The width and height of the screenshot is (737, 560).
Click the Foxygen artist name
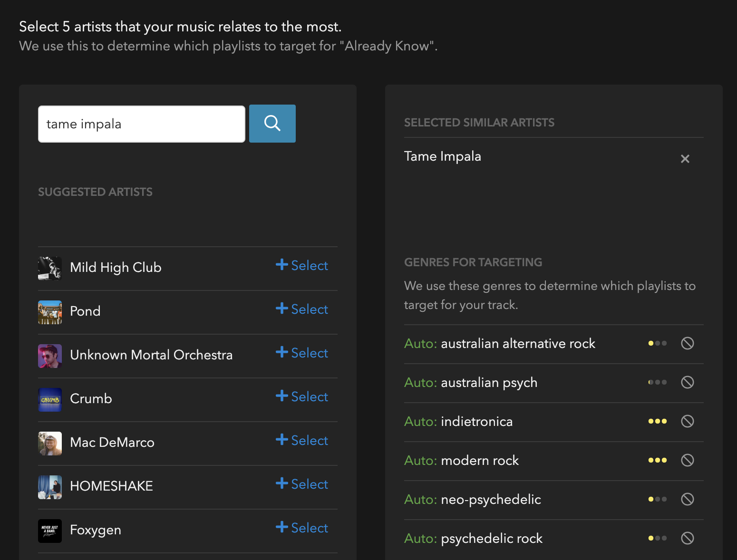point(96,530)
